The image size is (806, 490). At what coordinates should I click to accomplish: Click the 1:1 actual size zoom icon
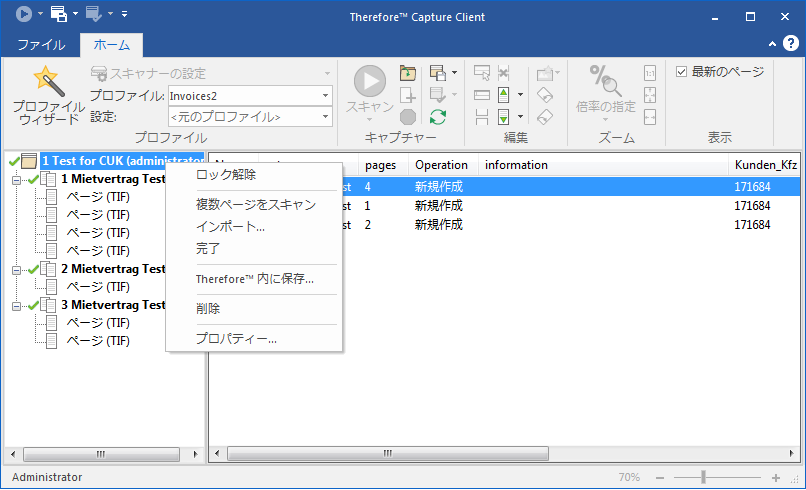[650, 73]
